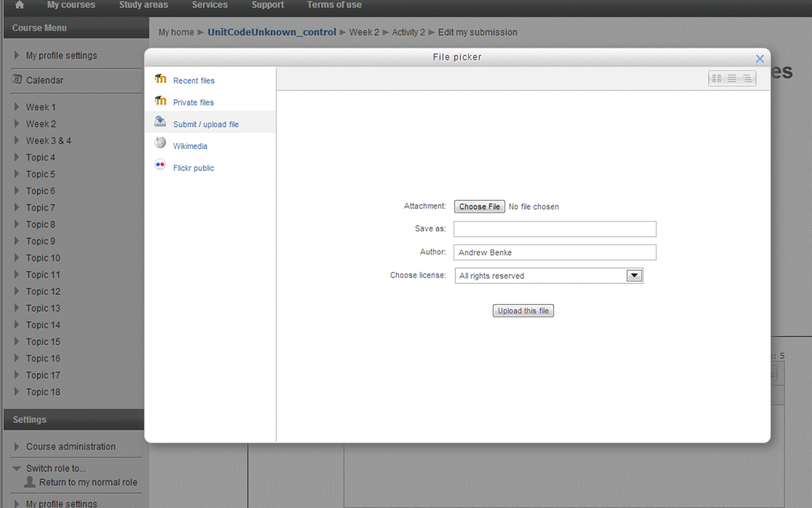Click Upload this file button
Image resolution: width=812 pixels, height=508 pixels.
pos(523,311)
